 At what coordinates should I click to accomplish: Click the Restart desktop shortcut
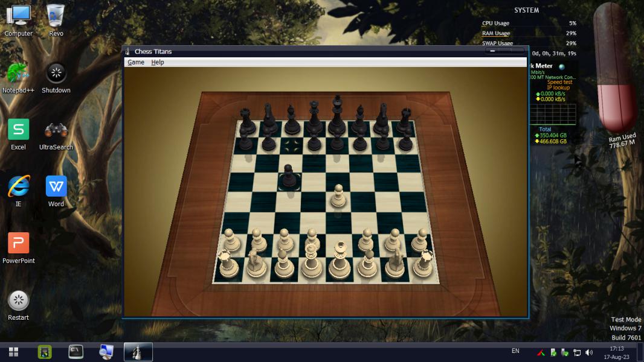[19, 305]
